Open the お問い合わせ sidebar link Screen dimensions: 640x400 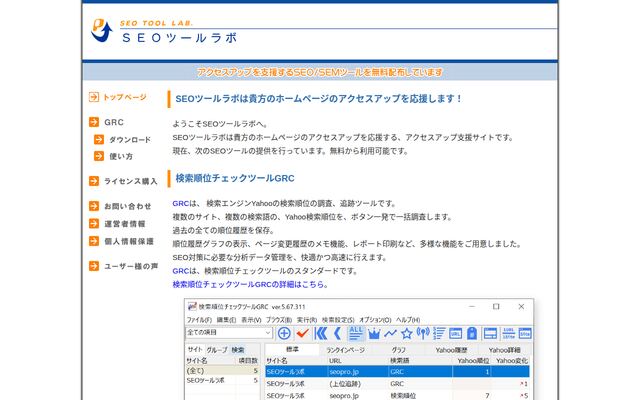pyautogui.click(x=127, y=206)
